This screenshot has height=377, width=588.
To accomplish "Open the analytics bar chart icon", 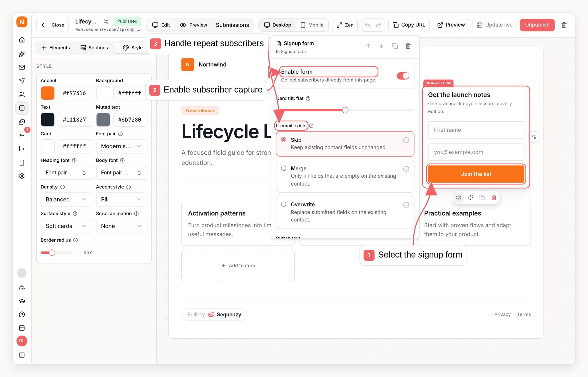I will 22,149.
